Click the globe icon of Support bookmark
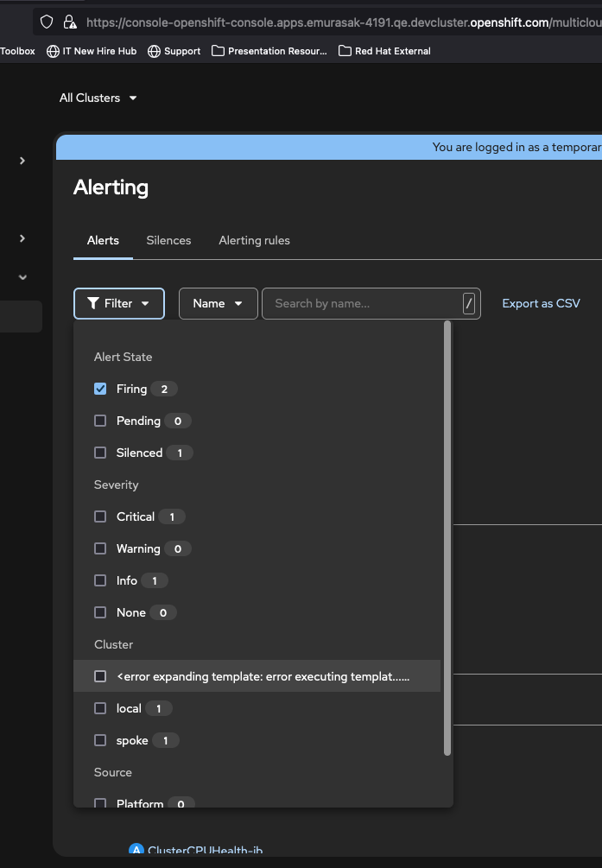This screenshot has height=868, width=602. pos(155,51)
